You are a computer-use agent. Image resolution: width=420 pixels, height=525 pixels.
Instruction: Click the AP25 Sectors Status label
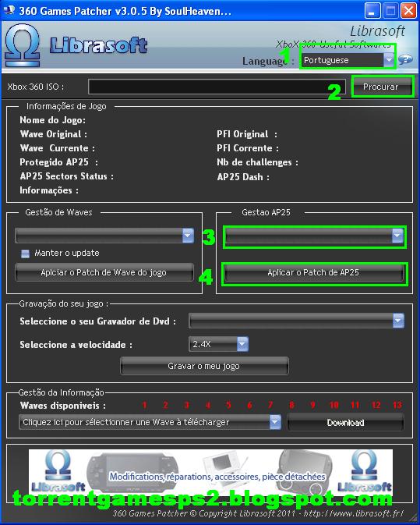click(66, 176)
